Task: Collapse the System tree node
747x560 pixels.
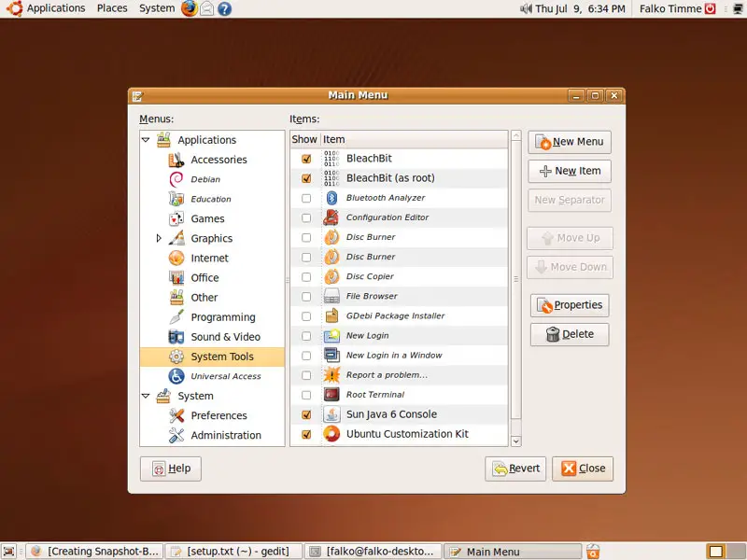Action: [x=146, y=396]
